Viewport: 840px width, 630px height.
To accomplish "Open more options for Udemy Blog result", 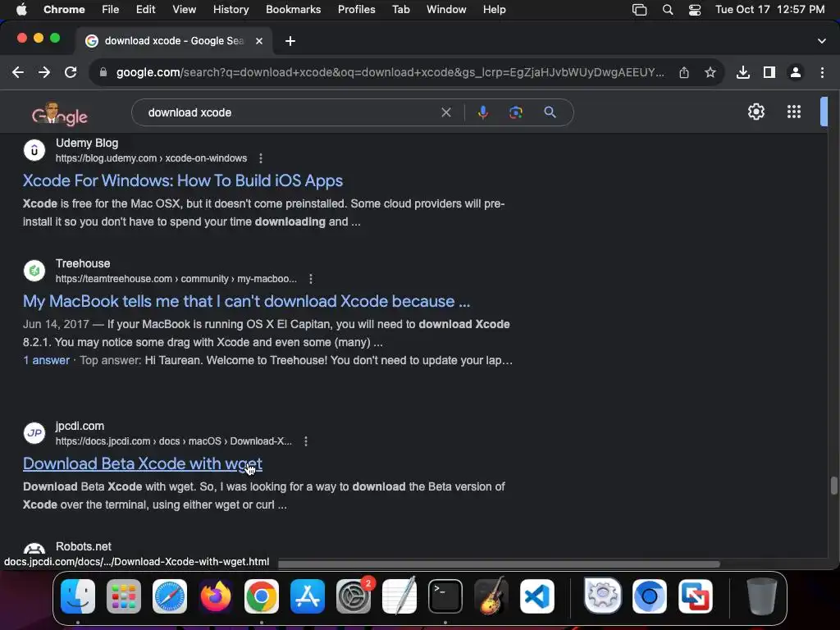I will coord(261,158).
